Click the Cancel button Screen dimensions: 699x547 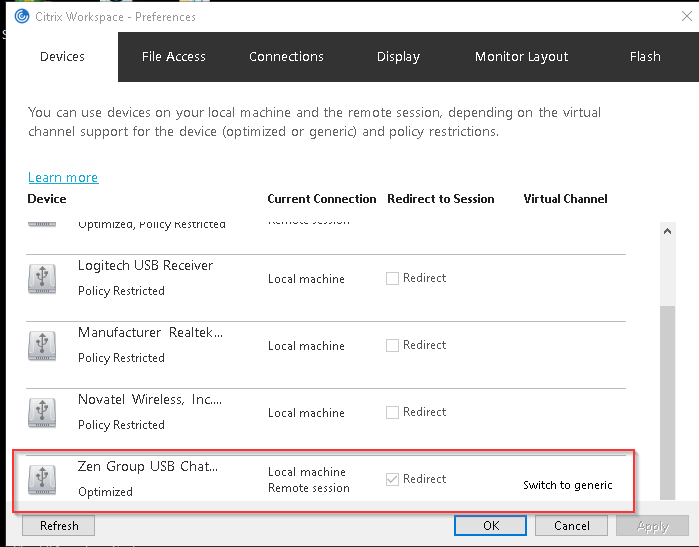tap(571, 525)
